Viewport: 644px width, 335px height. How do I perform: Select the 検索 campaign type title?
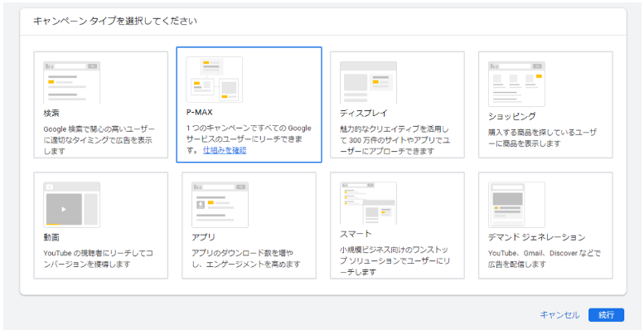tap(51, 114)
